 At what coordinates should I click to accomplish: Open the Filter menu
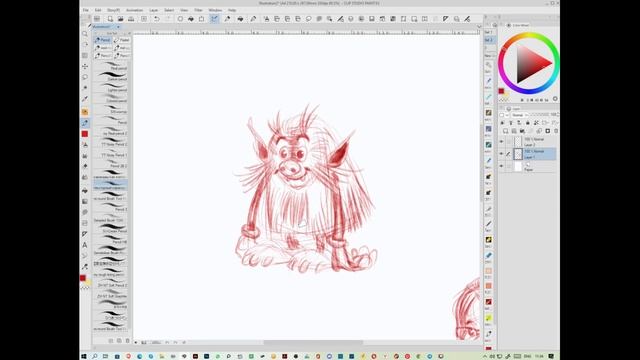pos(198,10)
